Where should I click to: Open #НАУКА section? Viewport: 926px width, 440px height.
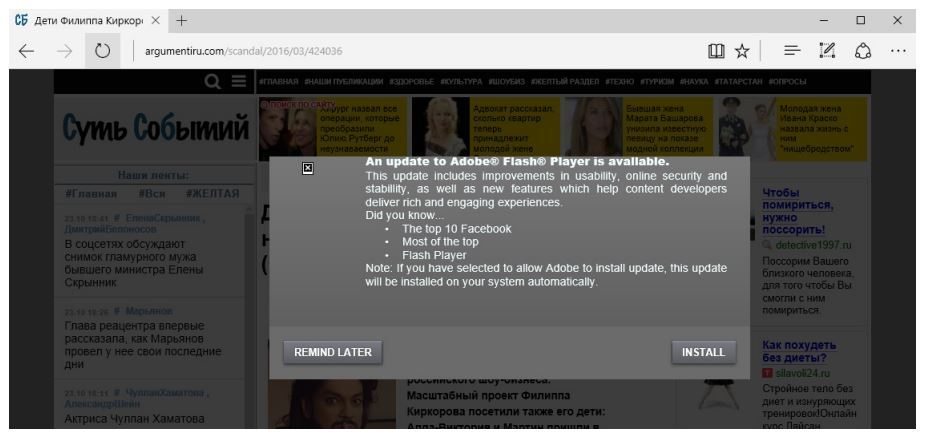694,82
